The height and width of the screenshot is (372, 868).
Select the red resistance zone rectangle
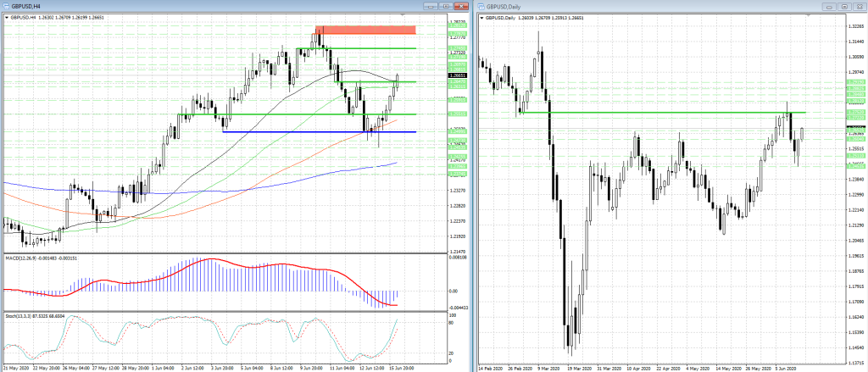coord(365,30)
